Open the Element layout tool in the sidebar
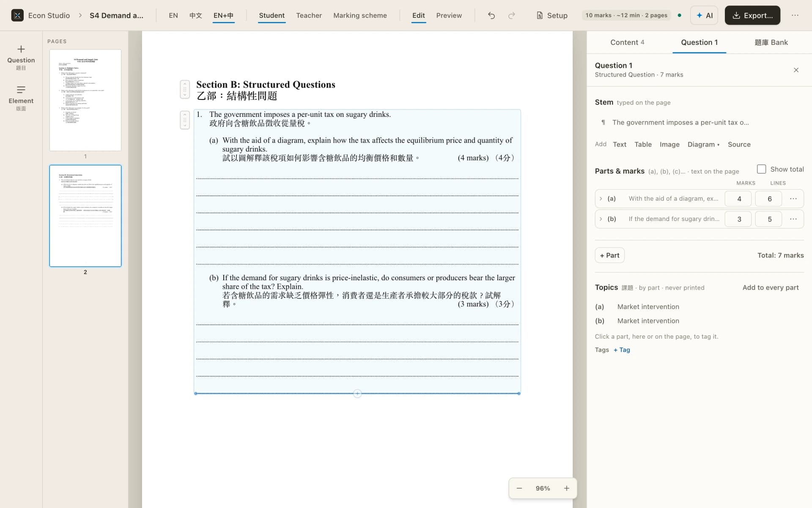Image resolution: width=812 pixels, height=508 pixels. 21,98
